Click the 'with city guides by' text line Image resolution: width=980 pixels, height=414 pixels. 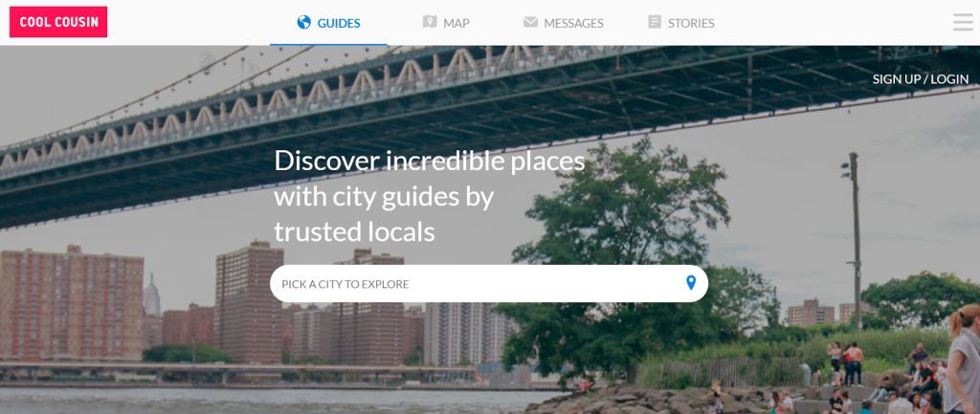384,197
